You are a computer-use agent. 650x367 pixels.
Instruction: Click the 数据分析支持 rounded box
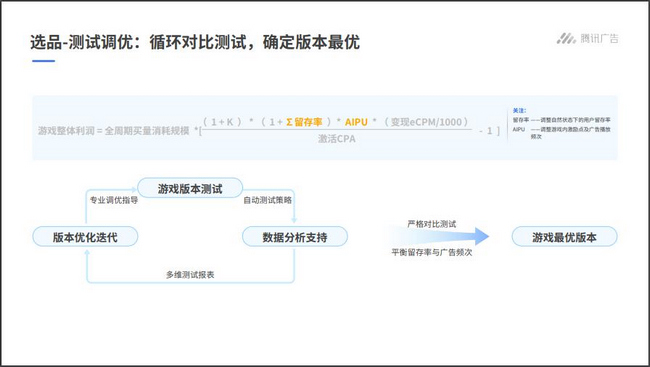[295, 237]
